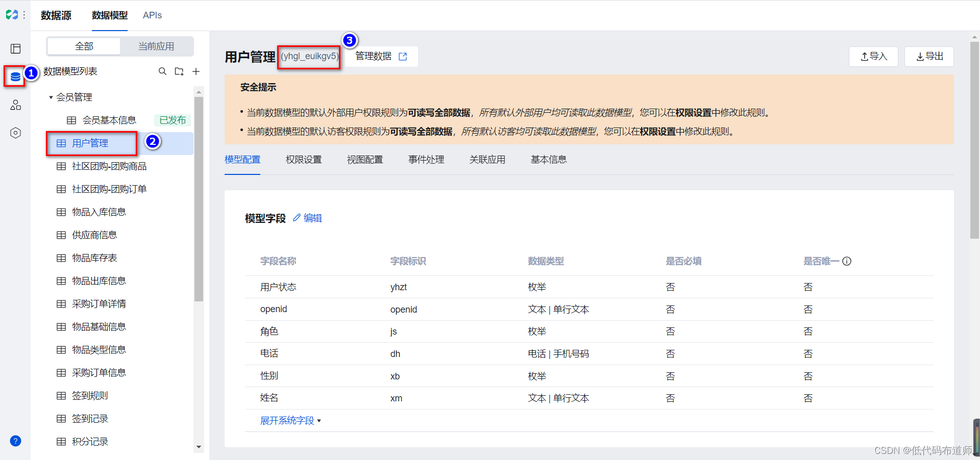Click the info icon beside 是否唯一
The image size is (980, 460).
[847, 261]
